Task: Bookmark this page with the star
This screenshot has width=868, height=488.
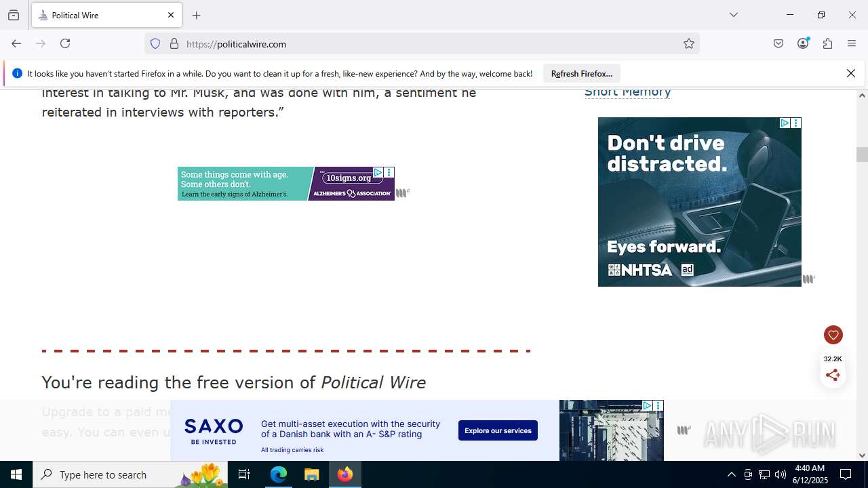Action: (x=689, y=43)
